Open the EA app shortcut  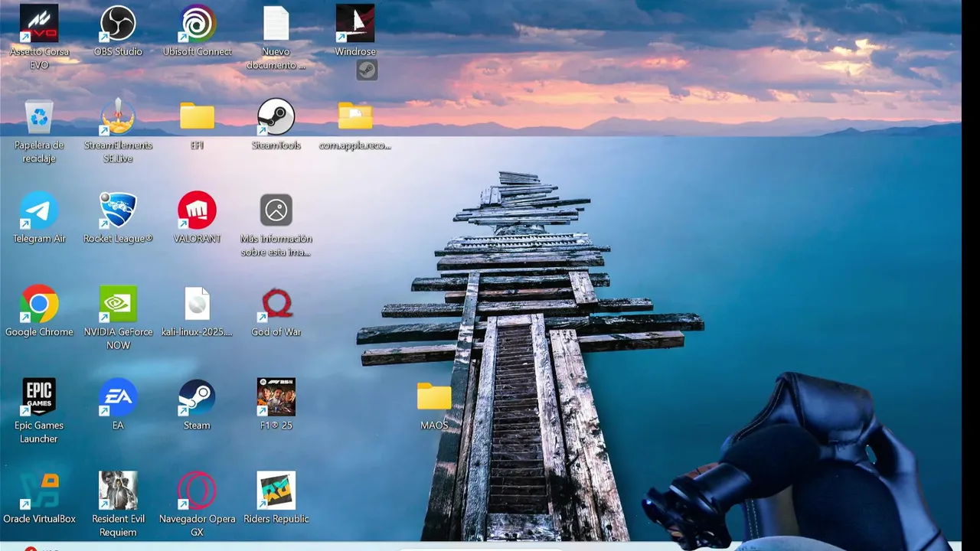[118, 397]
